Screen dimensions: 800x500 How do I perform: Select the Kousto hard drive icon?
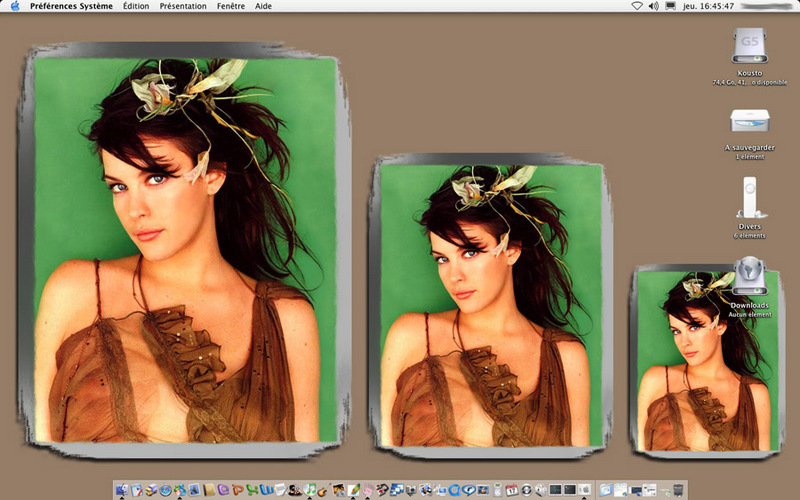(x=750, y=46)
